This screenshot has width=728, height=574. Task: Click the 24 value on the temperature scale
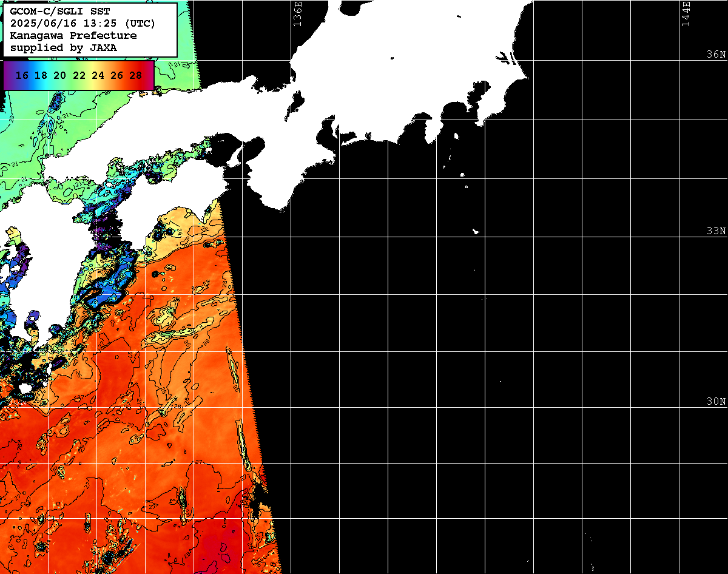point(98,75)
